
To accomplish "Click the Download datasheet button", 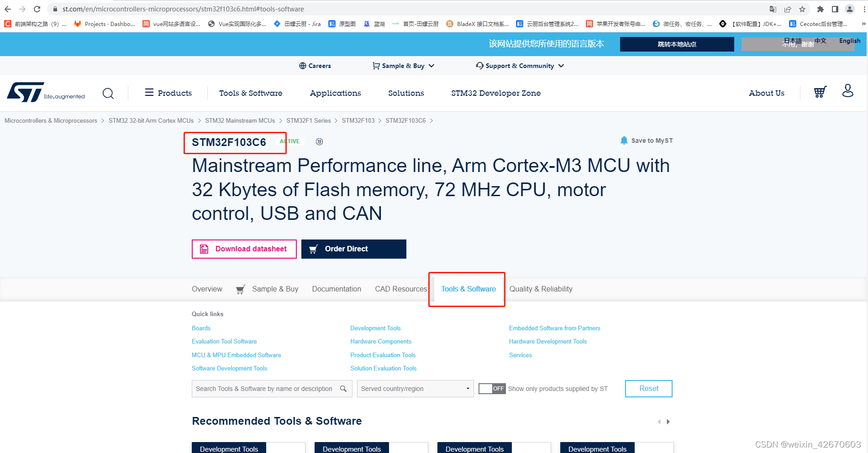I will coord(243,249).
